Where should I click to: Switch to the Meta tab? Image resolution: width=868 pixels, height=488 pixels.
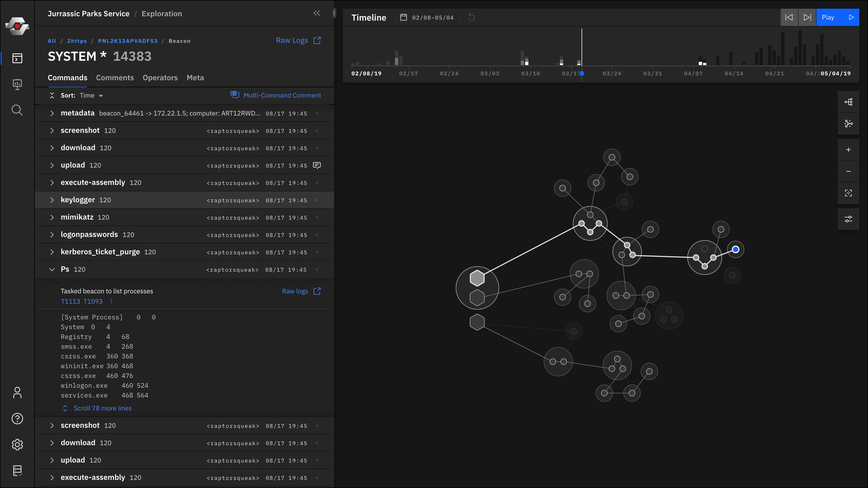(x=195, y=78)
